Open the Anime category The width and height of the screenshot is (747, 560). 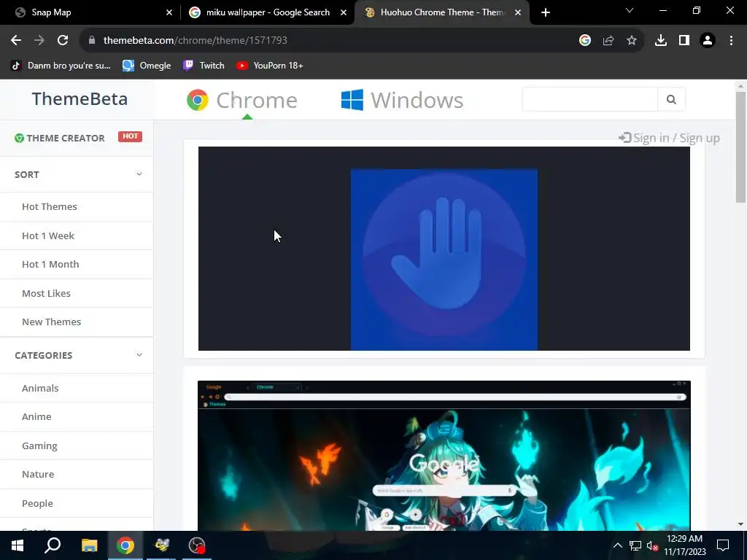[36, 416]
